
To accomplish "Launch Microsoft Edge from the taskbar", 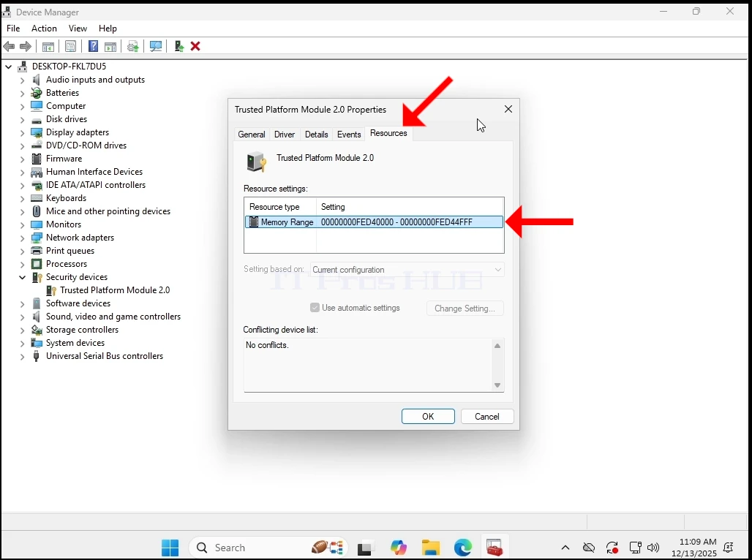I will (463, 548).
